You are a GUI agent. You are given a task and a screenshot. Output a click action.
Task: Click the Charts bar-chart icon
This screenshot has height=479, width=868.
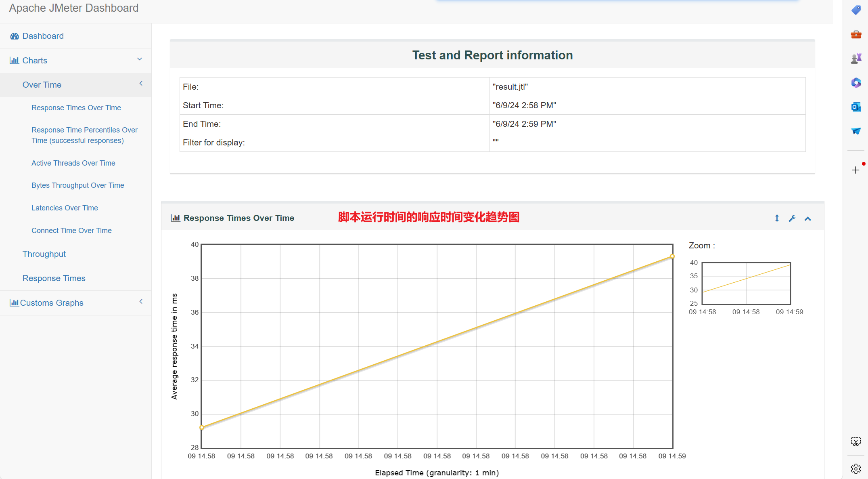[15, 61]
